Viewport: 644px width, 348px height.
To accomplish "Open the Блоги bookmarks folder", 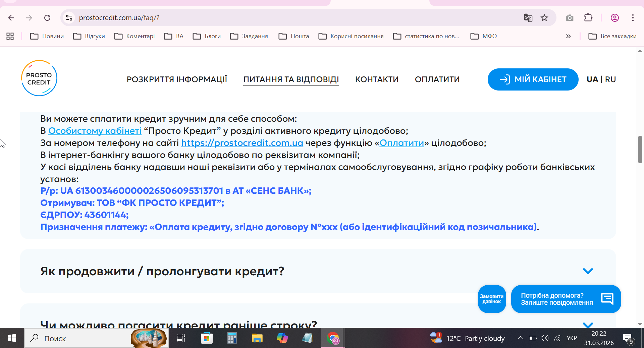I will tap(207, 36).
